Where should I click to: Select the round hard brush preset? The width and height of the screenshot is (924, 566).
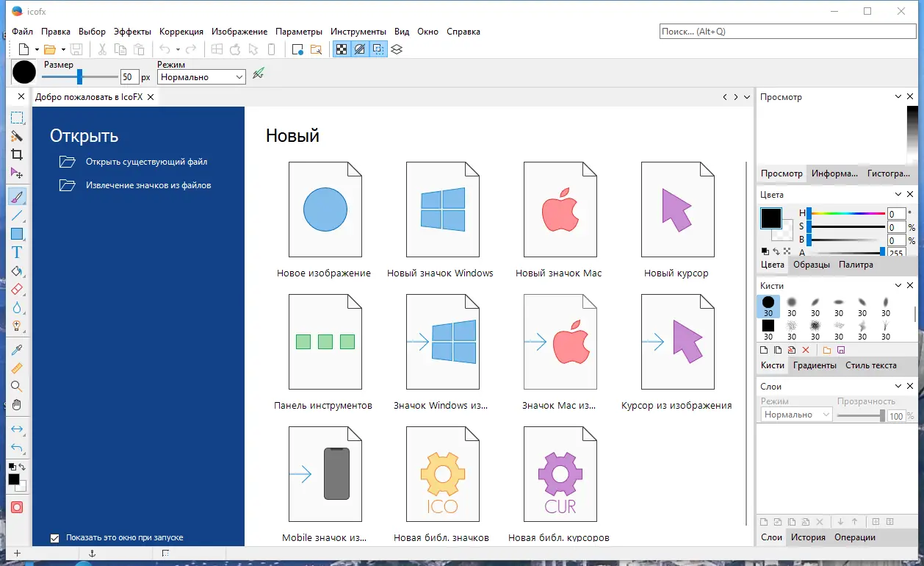tap(768, 306)
